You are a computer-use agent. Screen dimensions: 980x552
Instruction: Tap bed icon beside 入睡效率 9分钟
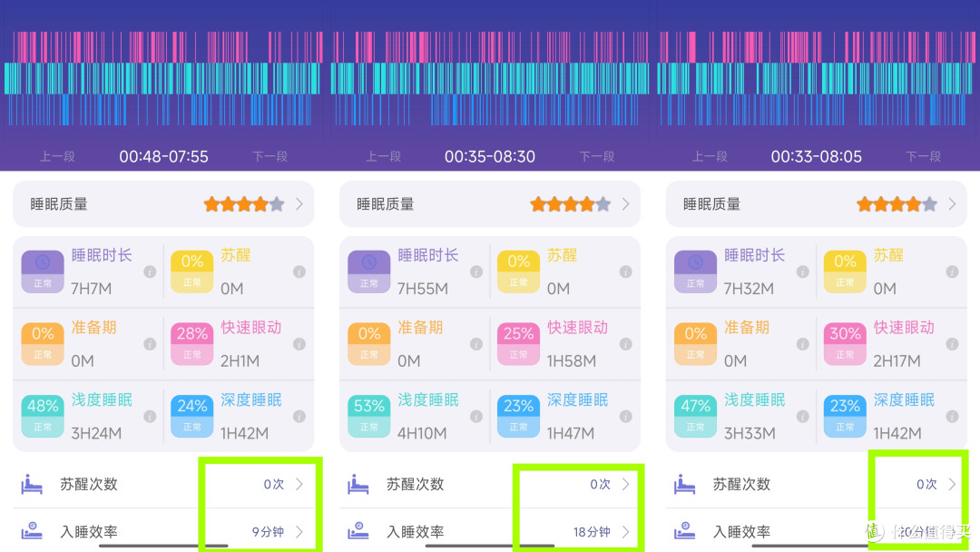pos(32,531)
